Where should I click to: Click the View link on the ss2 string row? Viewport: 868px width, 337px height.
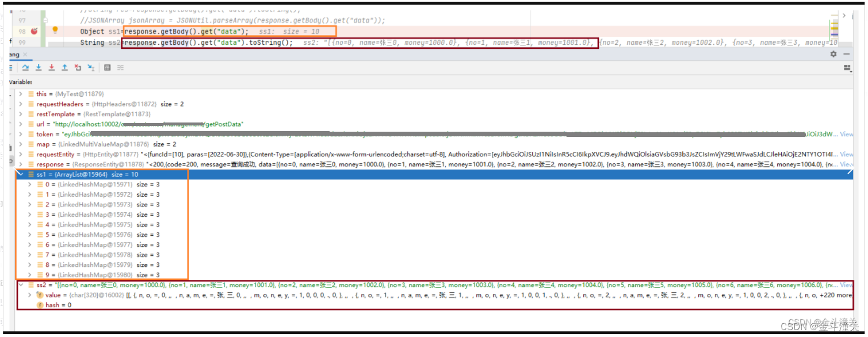click(846, 285)
